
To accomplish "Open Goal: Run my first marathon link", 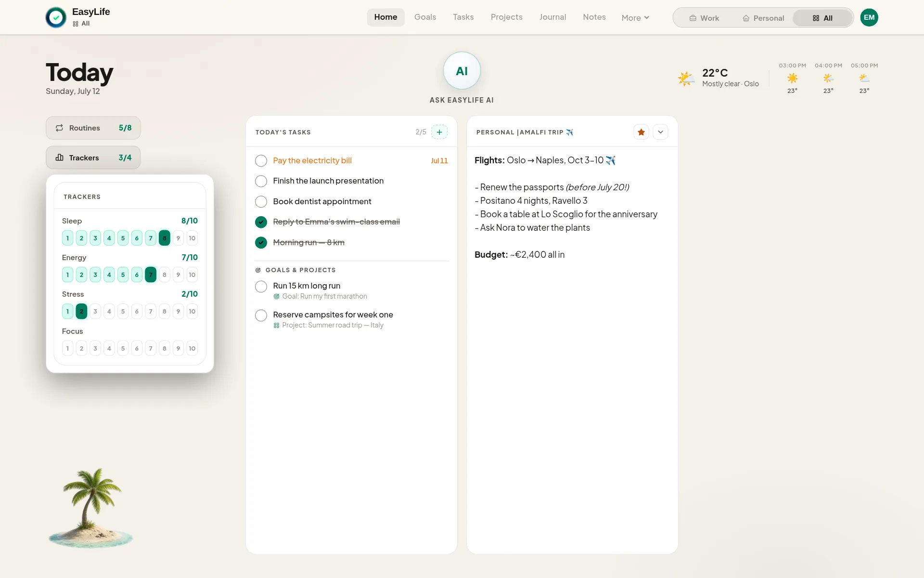I will (x=324, y=296).
